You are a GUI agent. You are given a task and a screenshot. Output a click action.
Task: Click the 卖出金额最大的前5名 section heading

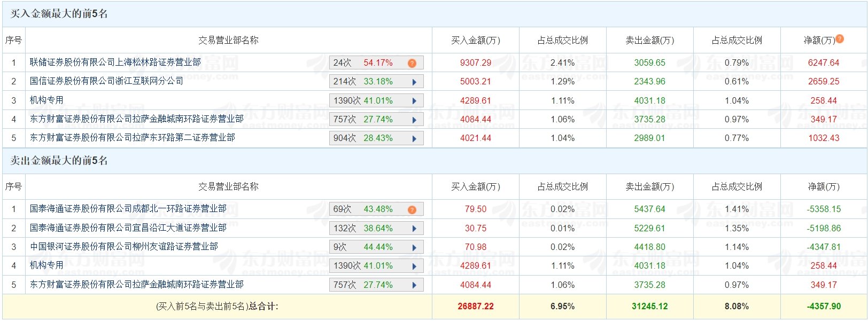pyautogui.click(x=59, y=161)
